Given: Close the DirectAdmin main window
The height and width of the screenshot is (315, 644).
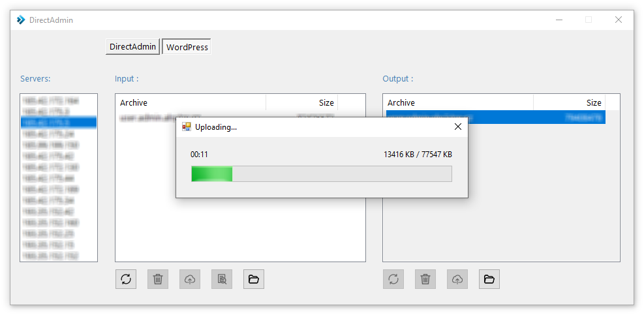Looking at the screenshot, I should pos(618,20).
